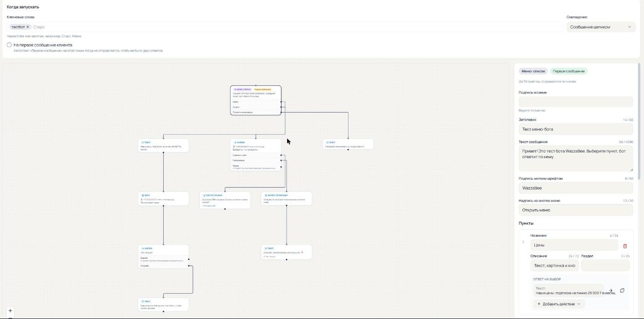Delete menu item Цены with trash icon

click(x=625, y=246)
